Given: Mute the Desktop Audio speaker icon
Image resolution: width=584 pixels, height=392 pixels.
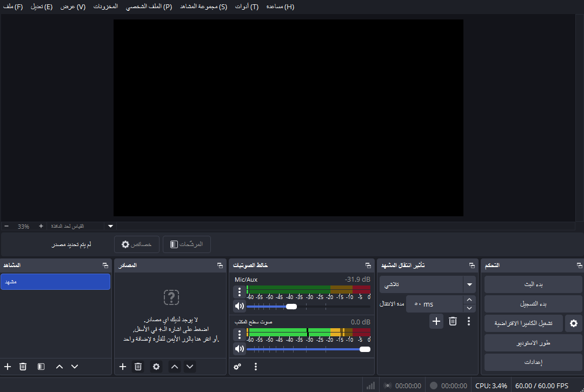Looking at the screenshot, I should point(239,348).
